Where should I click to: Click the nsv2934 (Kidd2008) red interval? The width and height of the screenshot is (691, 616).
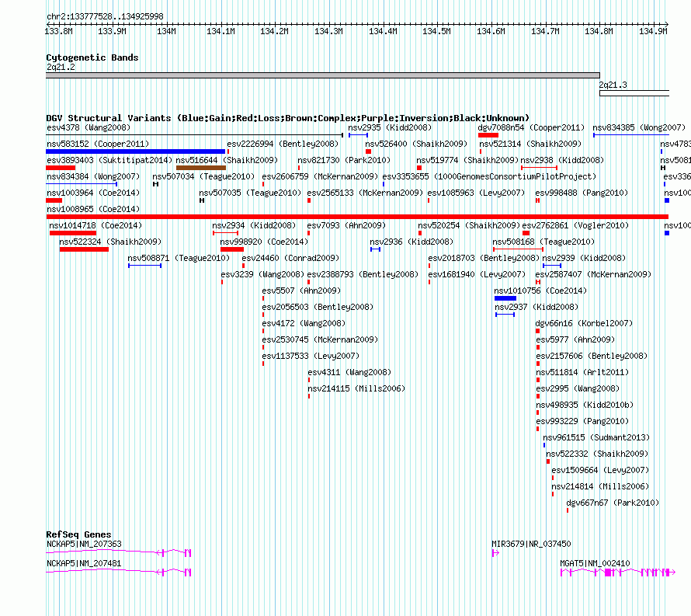pyautogui.click(x=225, y=233)
